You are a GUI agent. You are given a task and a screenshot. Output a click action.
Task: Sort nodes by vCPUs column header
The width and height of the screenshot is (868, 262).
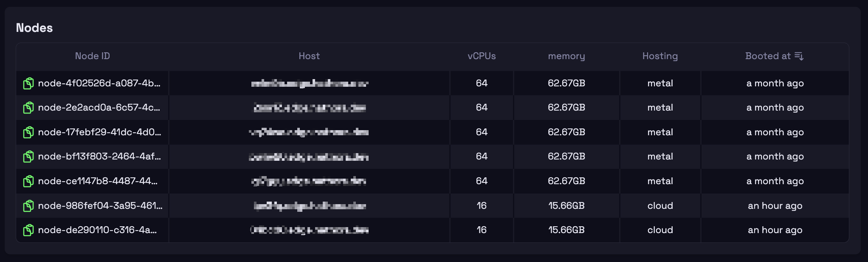pyautogui.click(x=482, y=56)
